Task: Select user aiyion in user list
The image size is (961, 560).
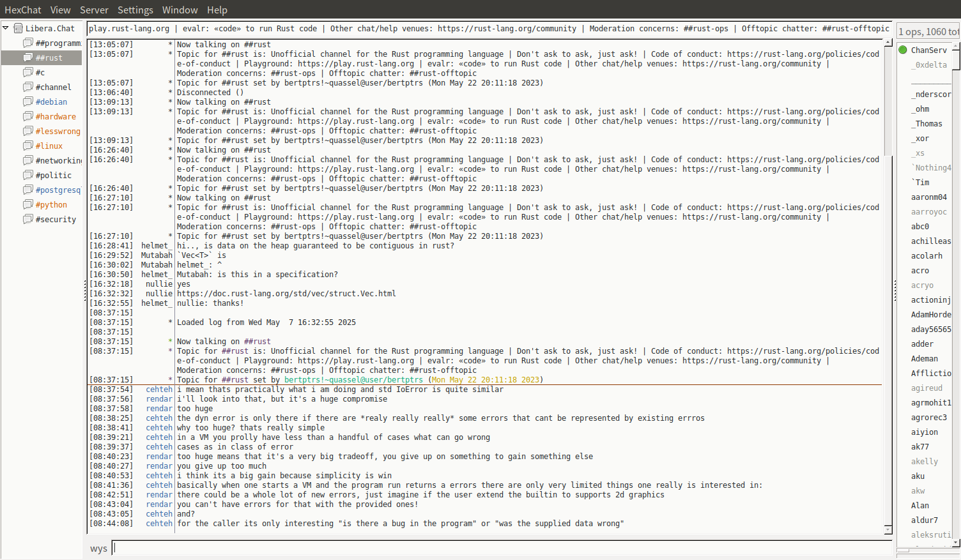Action: tap(925, 432)
